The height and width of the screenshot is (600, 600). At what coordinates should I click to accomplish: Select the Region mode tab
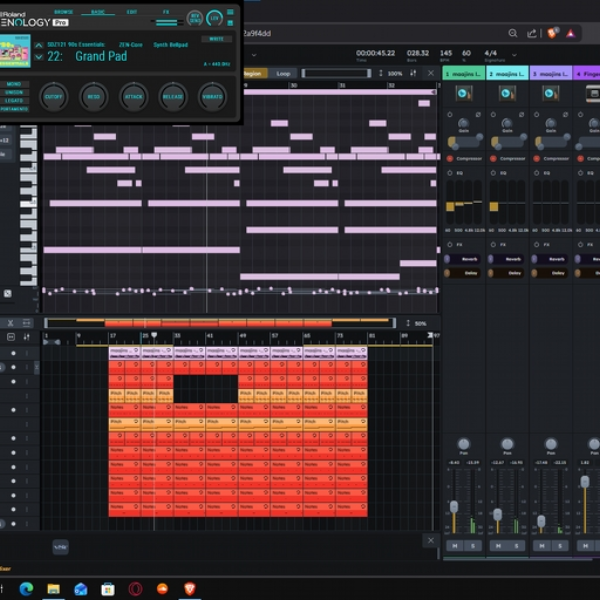coord(254,73)
